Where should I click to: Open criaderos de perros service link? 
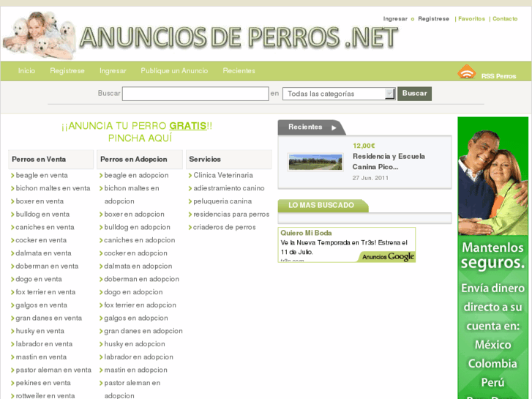225,227
